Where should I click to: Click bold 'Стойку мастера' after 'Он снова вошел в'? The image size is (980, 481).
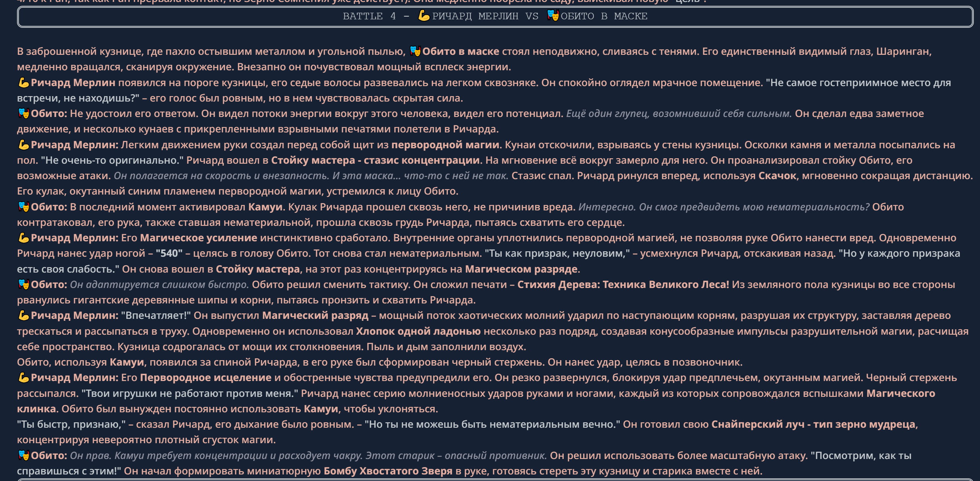coord(258,269)
